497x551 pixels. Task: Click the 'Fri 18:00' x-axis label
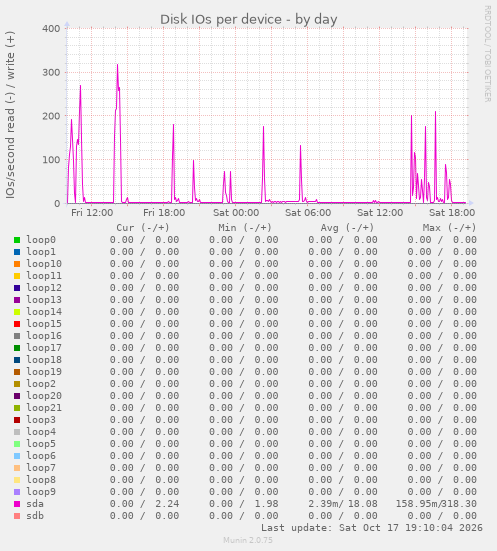[164, 213]
